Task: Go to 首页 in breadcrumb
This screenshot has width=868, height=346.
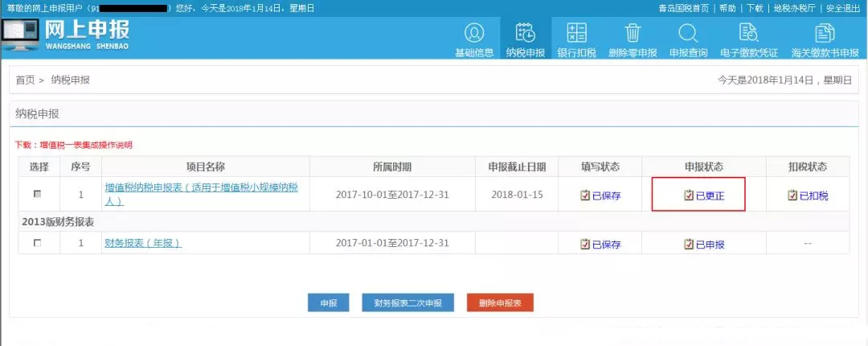Action: 25,80
